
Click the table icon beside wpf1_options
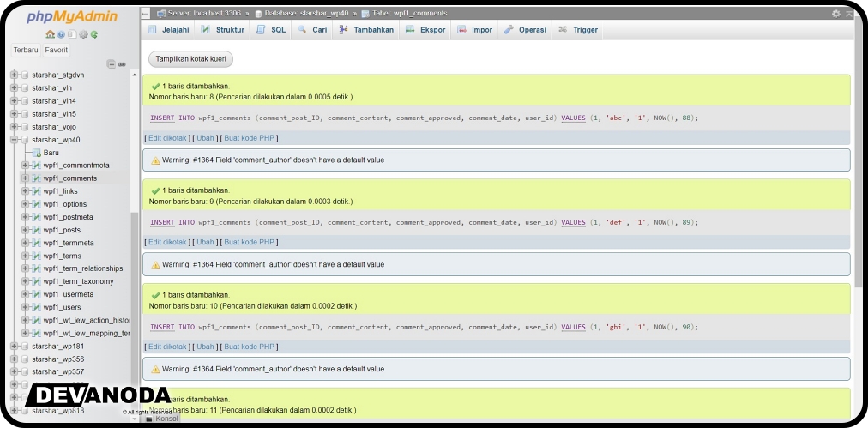pyautogui.click(x=37, y=204)
